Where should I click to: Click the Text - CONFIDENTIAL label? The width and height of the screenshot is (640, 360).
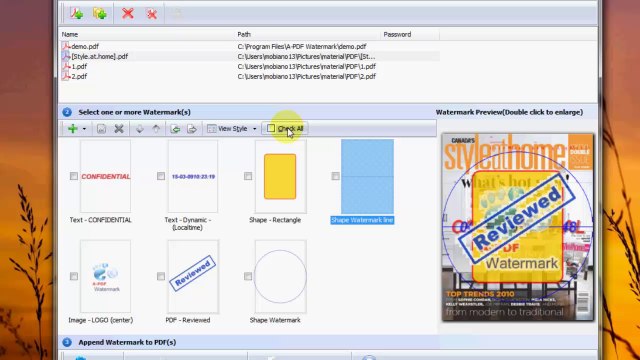[100, 220]
